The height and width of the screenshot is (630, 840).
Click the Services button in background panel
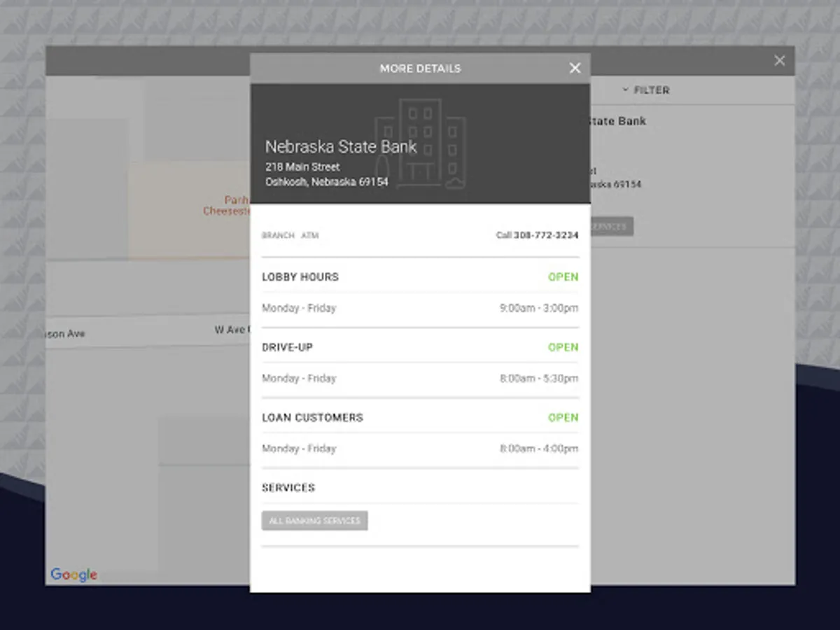[x=612, y=227]
